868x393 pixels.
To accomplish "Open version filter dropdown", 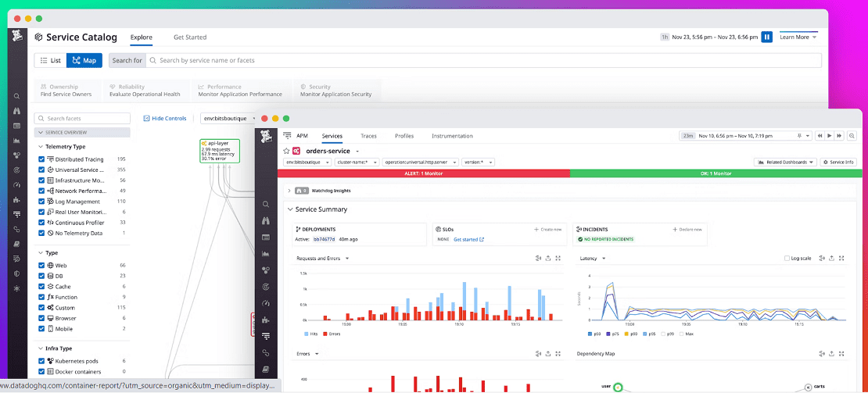I will pos(478,162).
